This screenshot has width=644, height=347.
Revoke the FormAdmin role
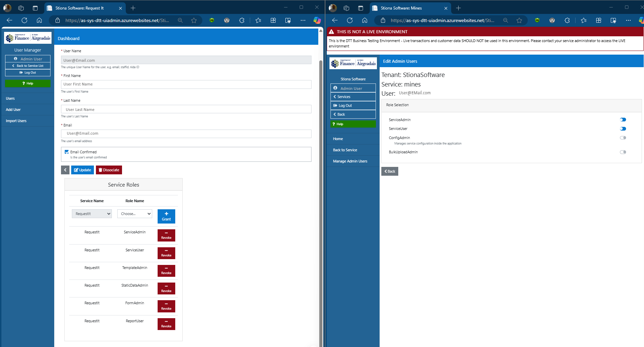pyautogui.click(x=166, y=306)
